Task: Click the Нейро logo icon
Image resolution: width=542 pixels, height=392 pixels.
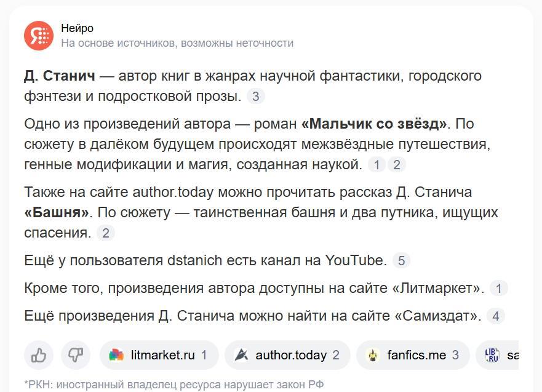Action: 39,35
